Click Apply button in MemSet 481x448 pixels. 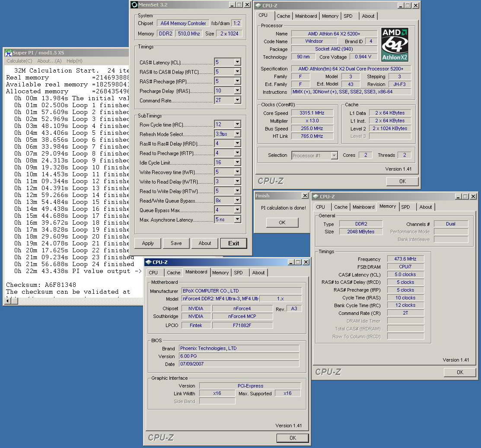[x=148, y=243]
